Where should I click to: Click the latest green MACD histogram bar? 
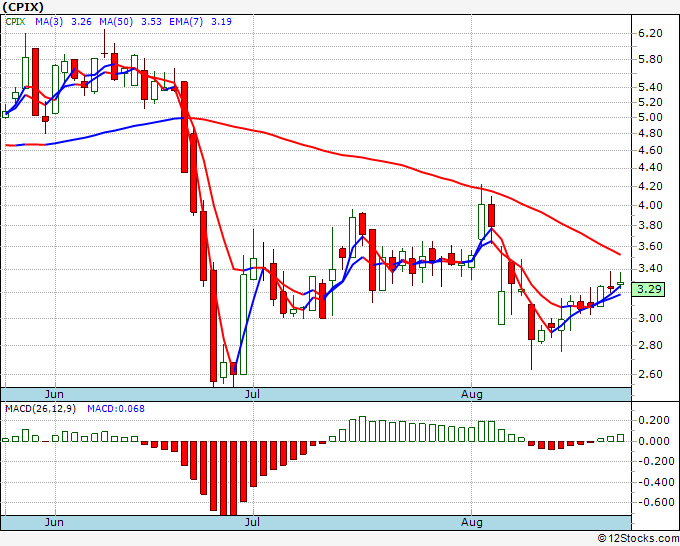point(621,438)
